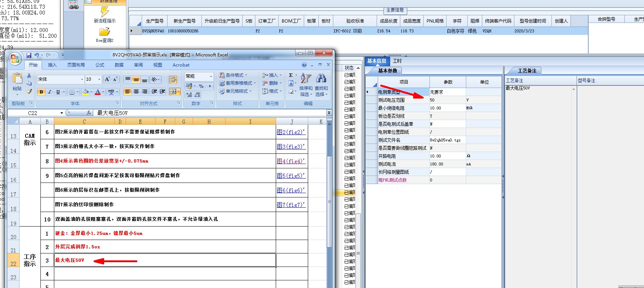This screenshot has width=644, height=288.
Task: Toggle top vertical alignment
Action: 127,79
